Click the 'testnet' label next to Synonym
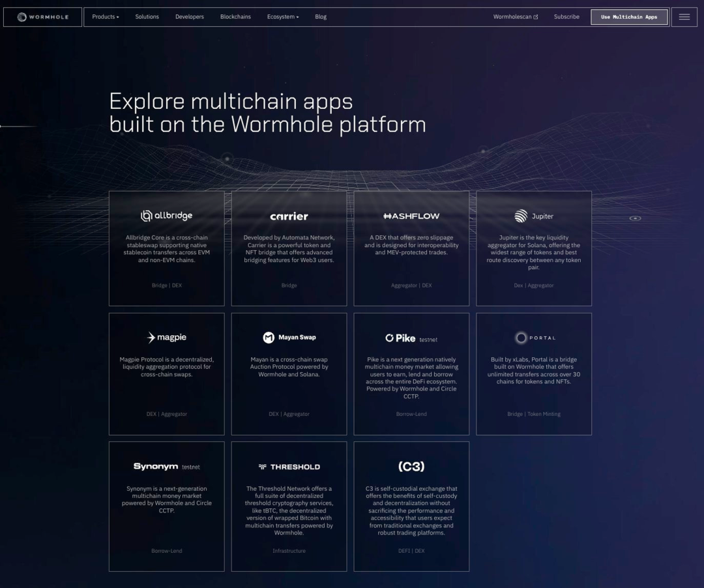704x588 pixels. coord(191,467)
